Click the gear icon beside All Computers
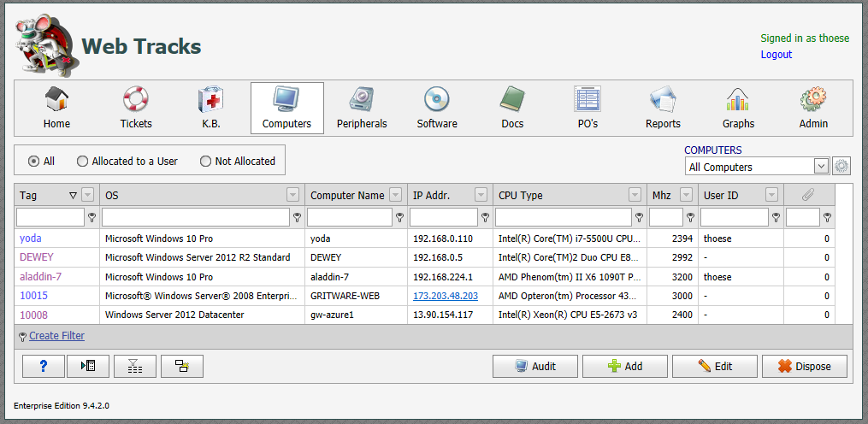Screen dimensions: 868x424 pos(841,166)
